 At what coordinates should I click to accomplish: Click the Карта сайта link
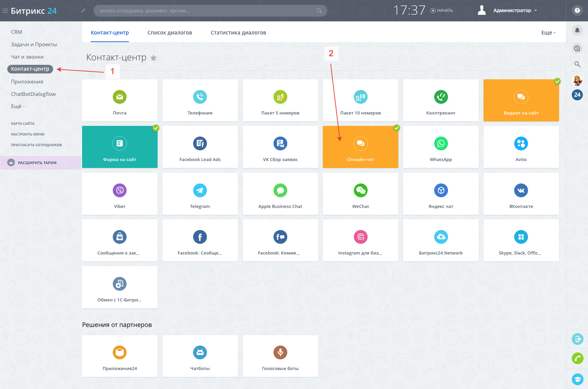(23, 123)
